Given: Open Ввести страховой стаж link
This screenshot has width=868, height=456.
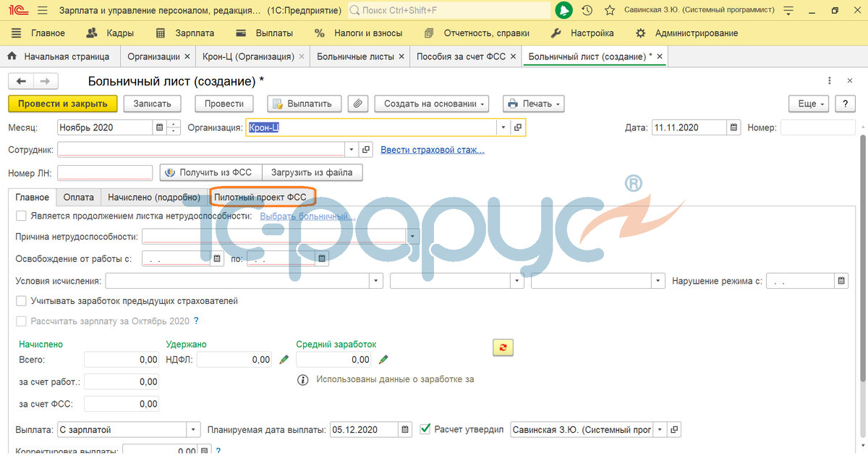Looking at the screenshot, I should point(433,150).
